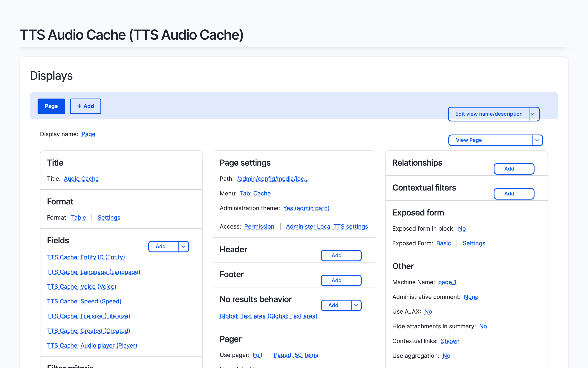The image size is (588, 368).
Task: Expand the Edit view name/description dropdown arrow
Action: [x=532, y=114]
